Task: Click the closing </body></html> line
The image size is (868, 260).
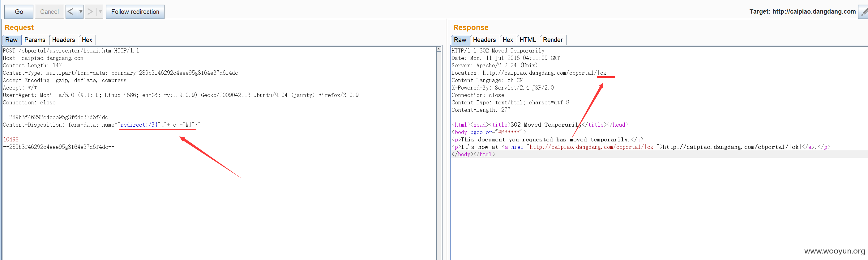Action: (473, 154)
